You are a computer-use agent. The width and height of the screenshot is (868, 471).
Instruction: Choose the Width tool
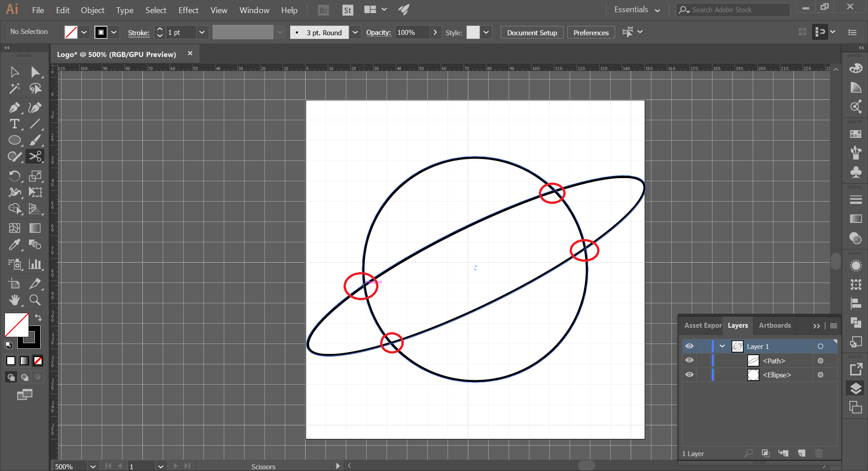pyautogui.click(x=14, y=192)
